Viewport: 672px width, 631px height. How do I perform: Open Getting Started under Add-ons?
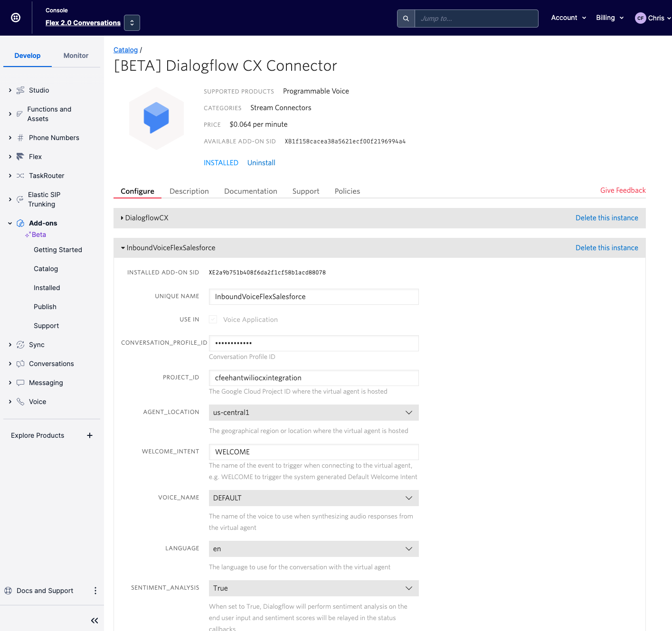(58, 250)
